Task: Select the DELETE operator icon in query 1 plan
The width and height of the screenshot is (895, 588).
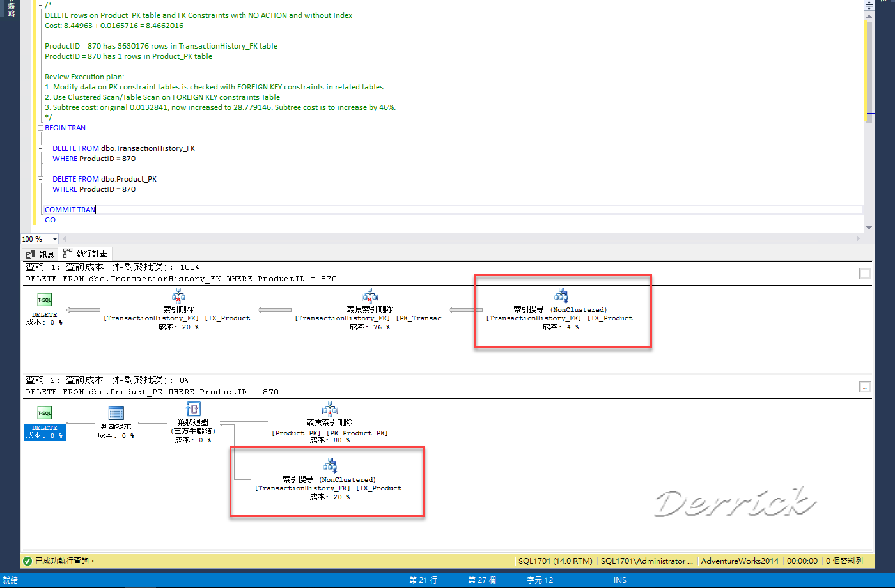Action: pos(43,299)
